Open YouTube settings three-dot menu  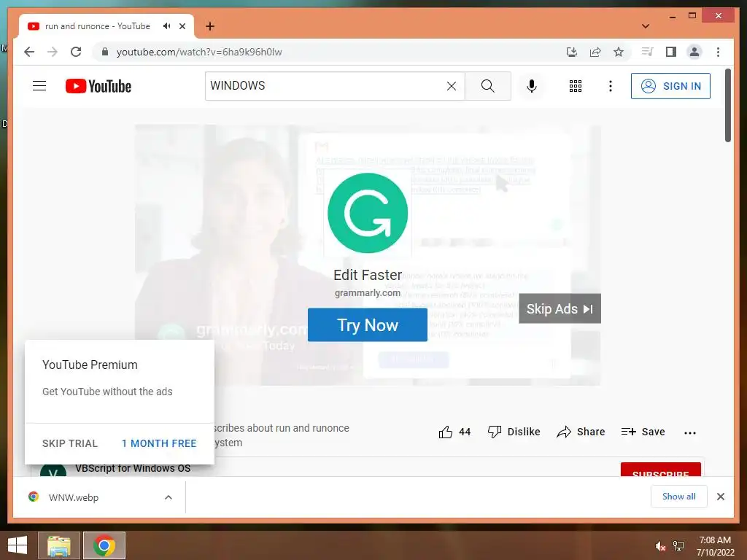pos(611,86)
